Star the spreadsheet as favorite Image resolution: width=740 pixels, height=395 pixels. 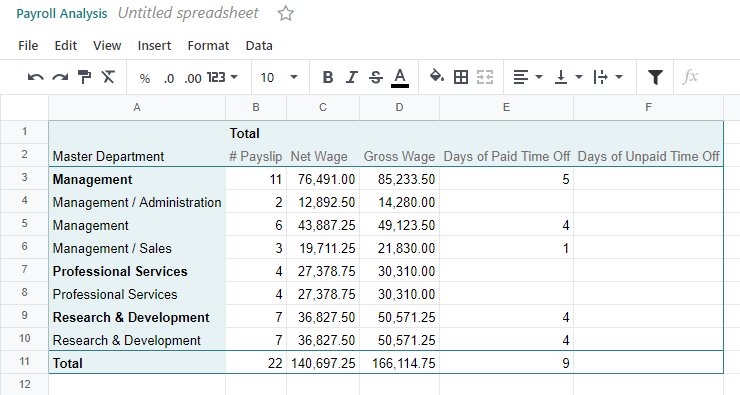coord(286,13)
